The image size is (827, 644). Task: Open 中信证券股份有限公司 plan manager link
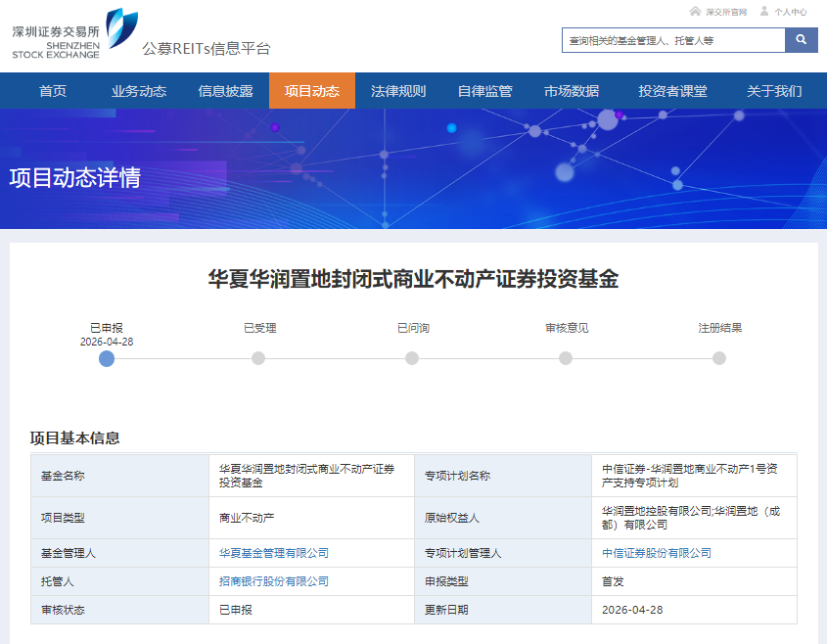[x=657, y=553]
